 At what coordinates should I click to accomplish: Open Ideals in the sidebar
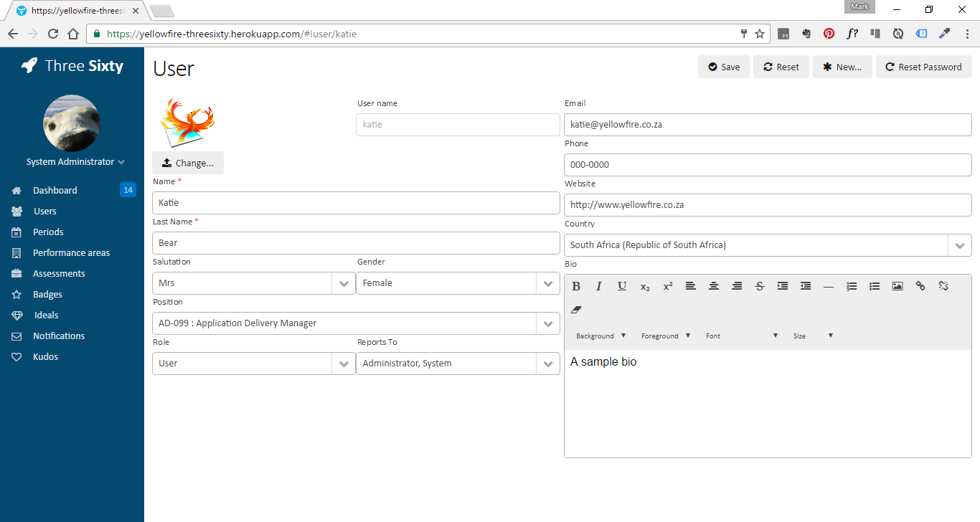pos(46,315)
